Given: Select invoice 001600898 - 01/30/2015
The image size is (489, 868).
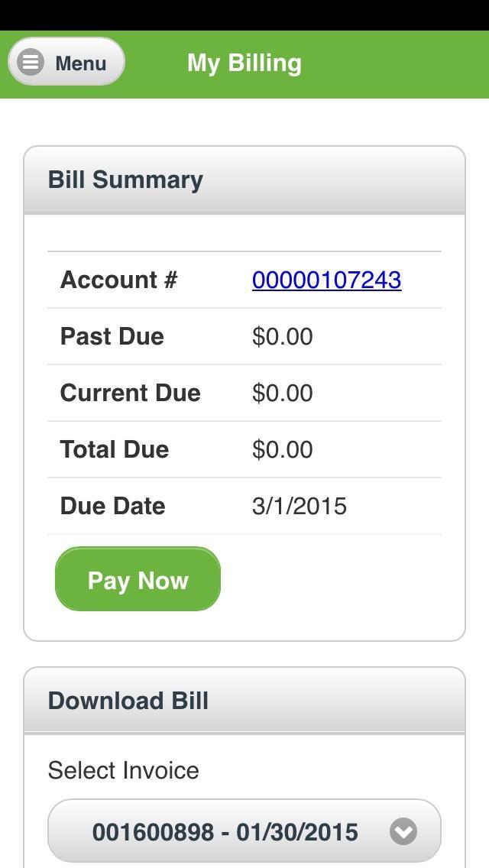Looking at the screenshot, I should point(224,832).
